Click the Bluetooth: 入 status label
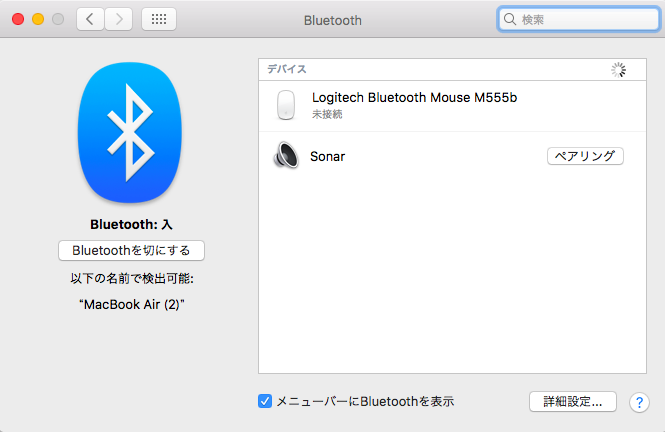 [x=131, y=224]
